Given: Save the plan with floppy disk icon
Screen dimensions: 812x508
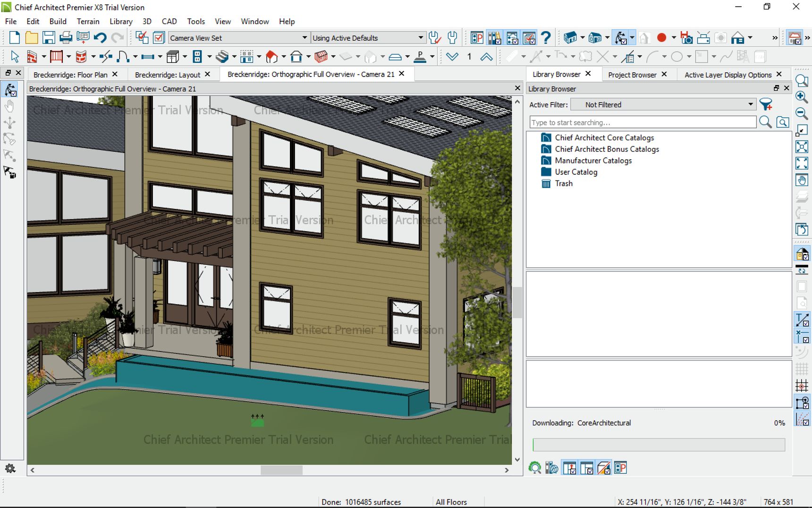Looking at the screenshot, I should tap(49, 37).
